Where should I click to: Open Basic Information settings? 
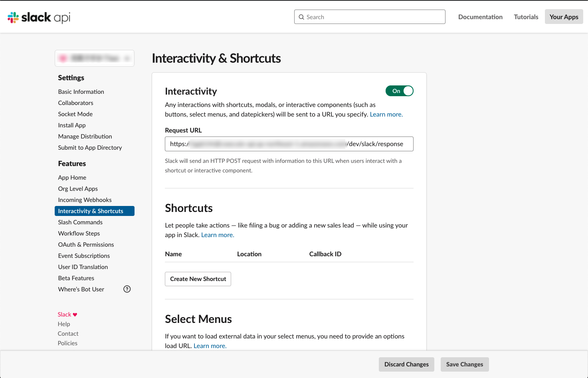click(x=81, y=91)
